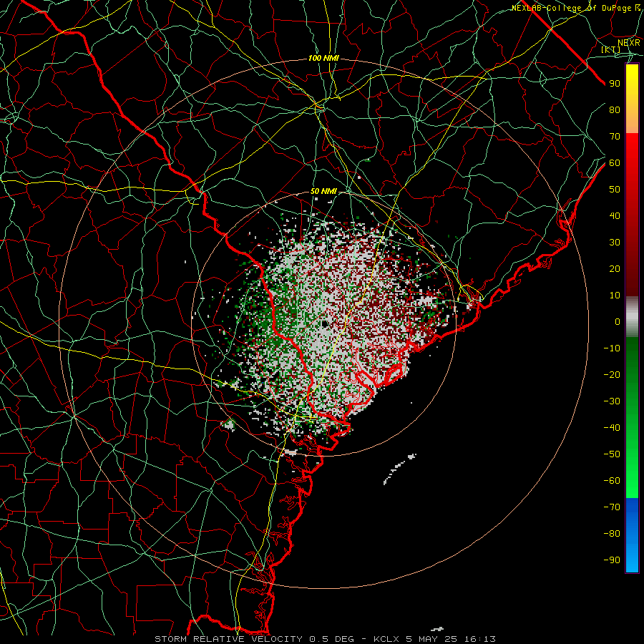Click the 70 value on the velocity scale
This screenshot has height=644, width=644.
(615, 137)
